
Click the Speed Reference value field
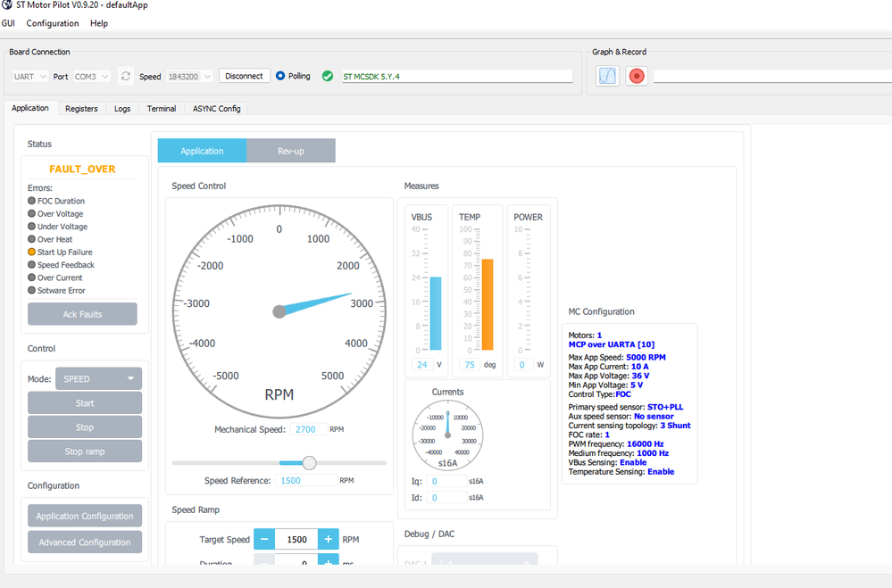coord(306,481)
